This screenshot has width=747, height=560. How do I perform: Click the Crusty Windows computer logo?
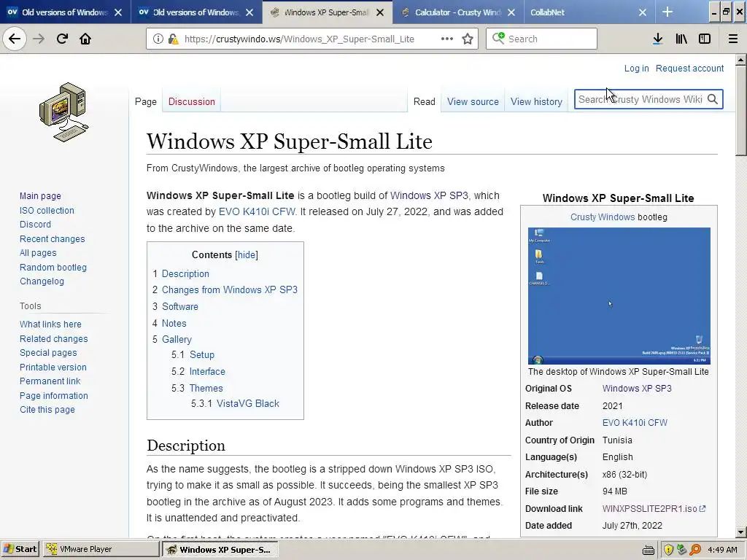(64, 112)
